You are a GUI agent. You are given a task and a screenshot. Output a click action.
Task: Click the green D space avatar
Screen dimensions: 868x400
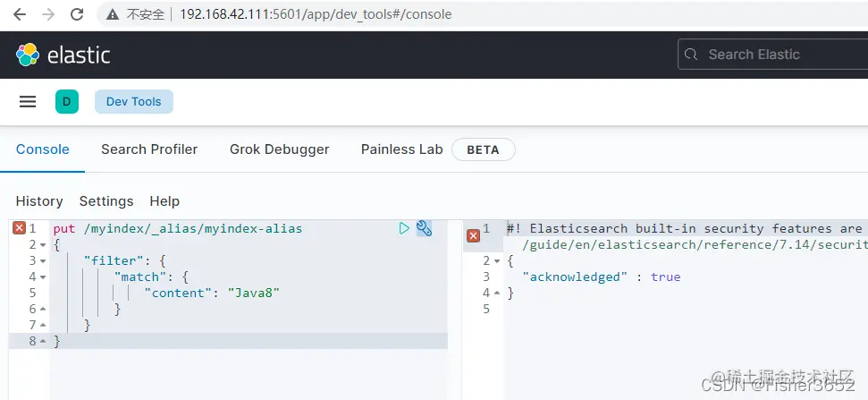click(67, 102)
